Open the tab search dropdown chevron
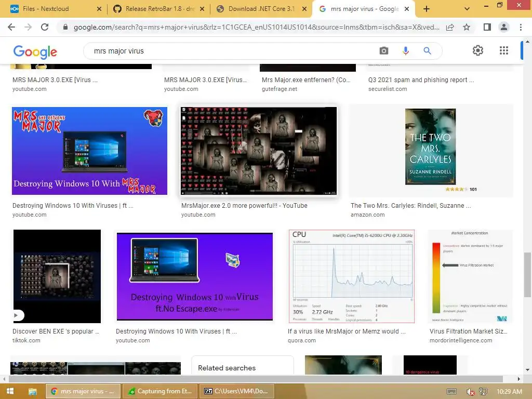 coord(467,9)
